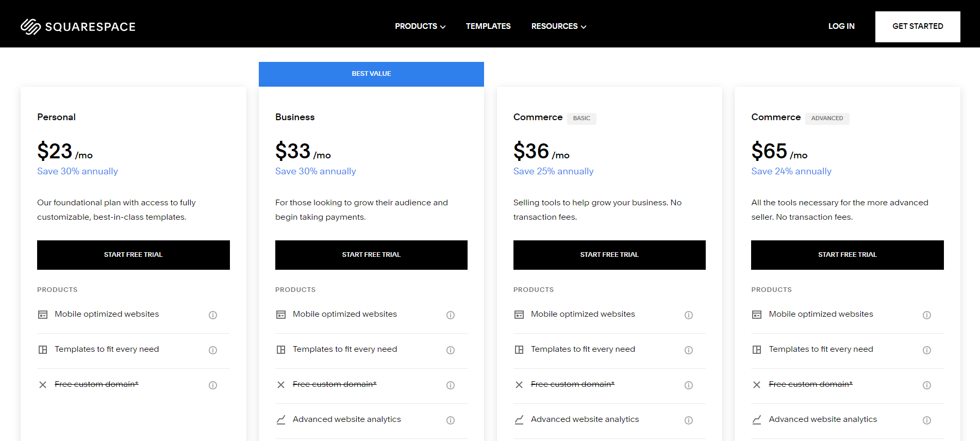Click Save 25% annually link
Image resolution: width=980 pixels, height=441 pixels.
(553, 171)
